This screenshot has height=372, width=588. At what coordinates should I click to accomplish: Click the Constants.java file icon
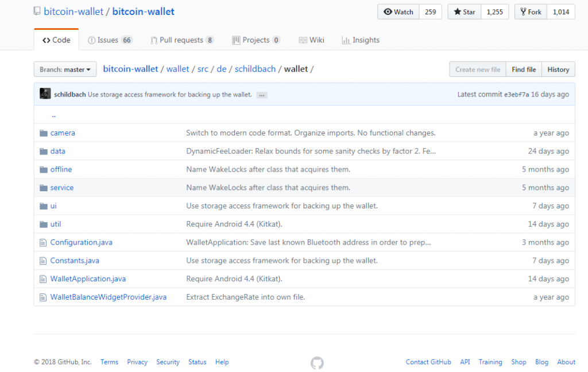coord(43,261)
